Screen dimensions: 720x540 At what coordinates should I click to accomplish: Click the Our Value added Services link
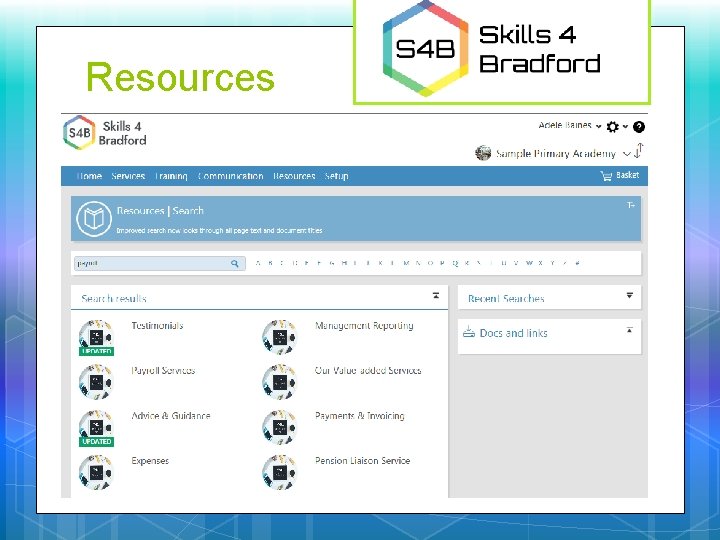pyautogui.click(x=368, y=371)
